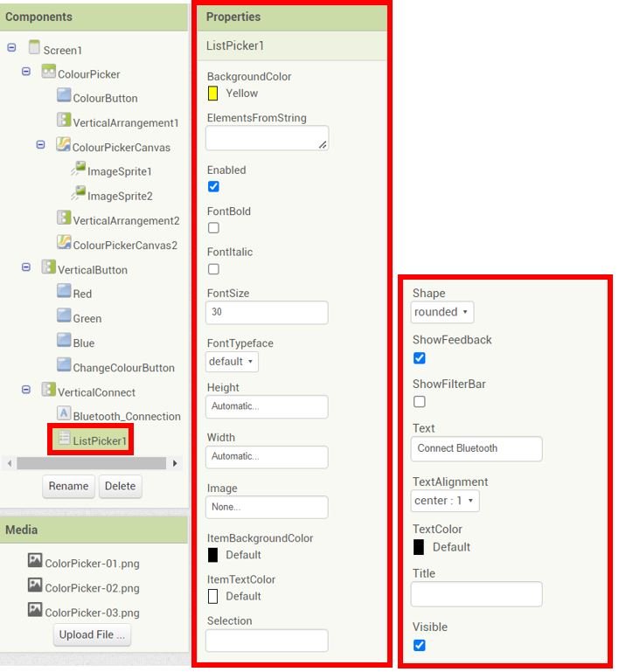Click the Text field showing Connect Bluetooth

click(476, 448)
